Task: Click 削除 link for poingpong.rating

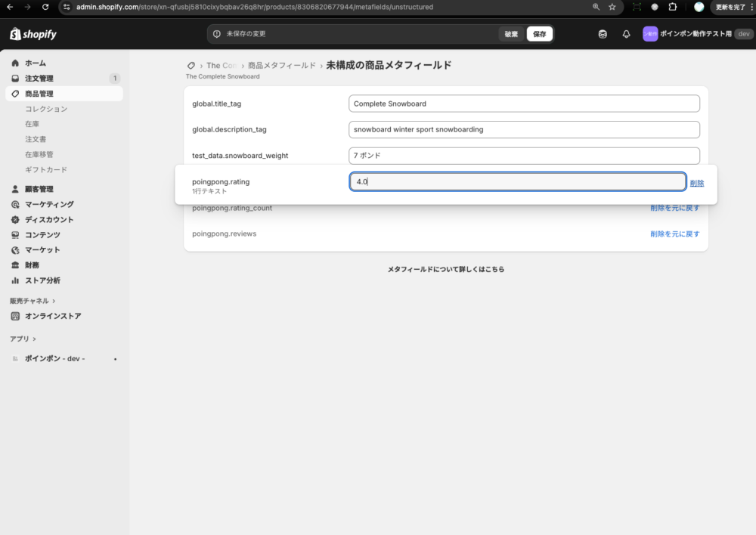Action: [696, 183]
